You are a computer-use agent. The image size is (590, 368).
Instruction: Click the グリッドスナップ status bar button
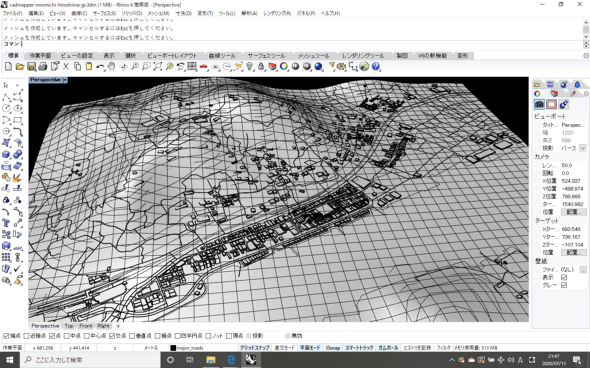point(255,348)
